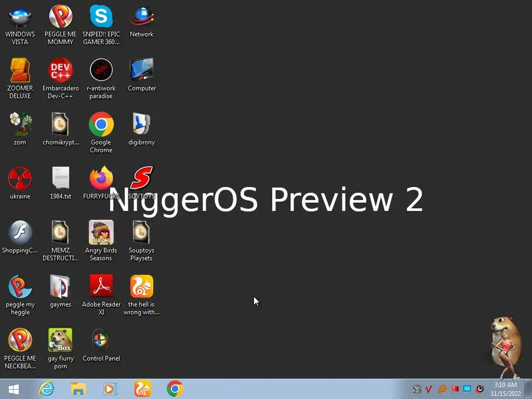Open File Explorer from the taskbar

coord(78,389)
